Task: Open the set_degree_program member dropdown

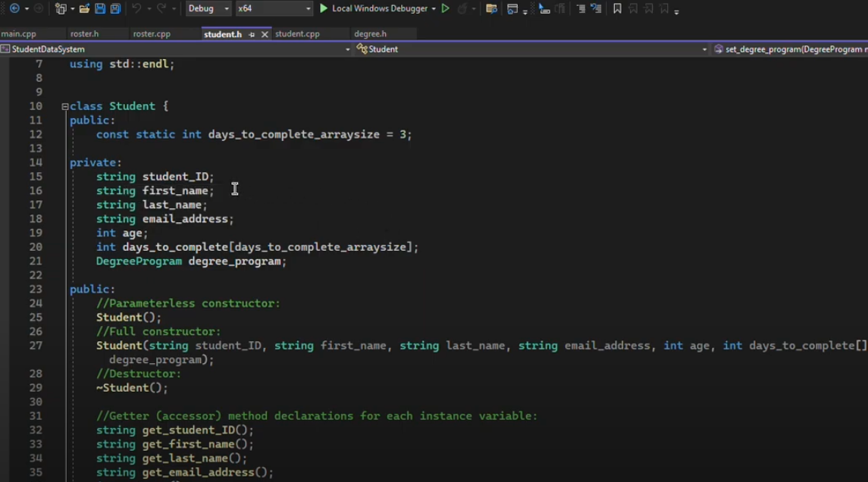Action: (x=790, y=49)
